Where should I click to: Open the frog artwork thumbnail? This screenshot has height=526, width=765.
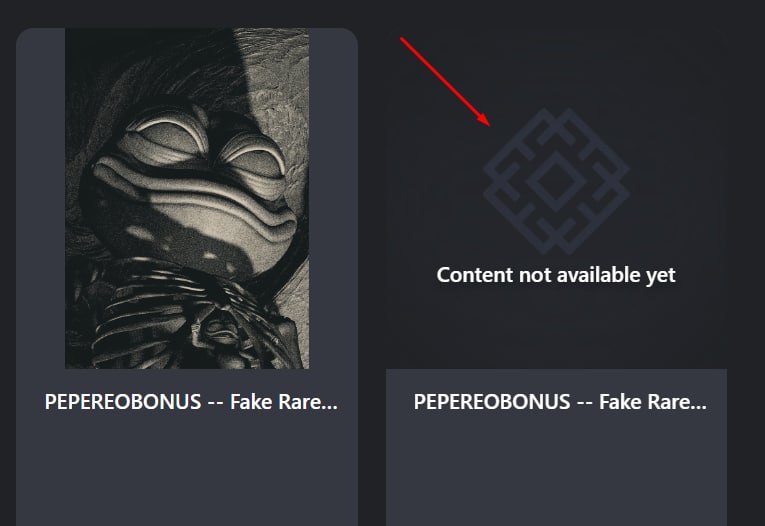point(187,198)
